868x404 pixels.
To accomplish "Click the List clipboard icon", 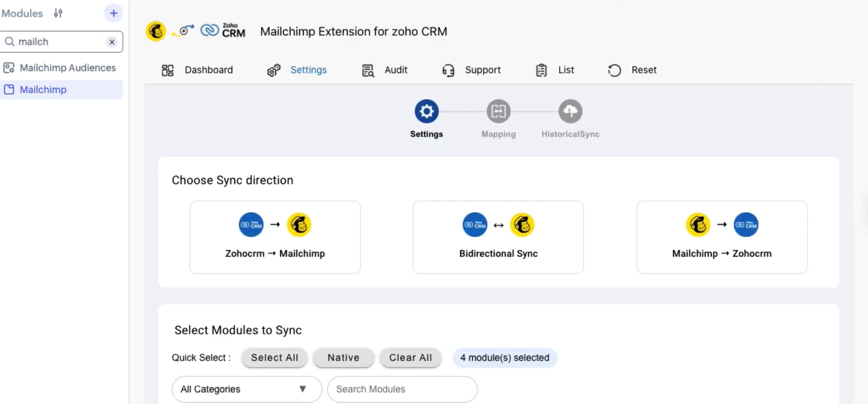I will click(x=541, y=71).
